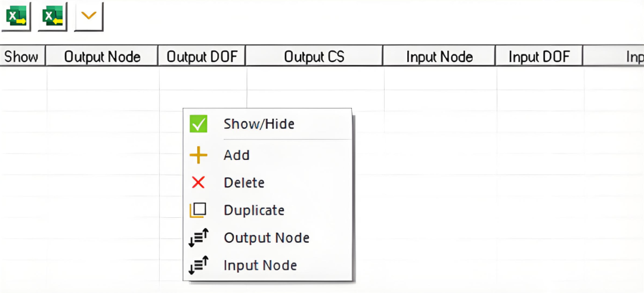
Task: Click the Output CS column header
Action: 314,56
